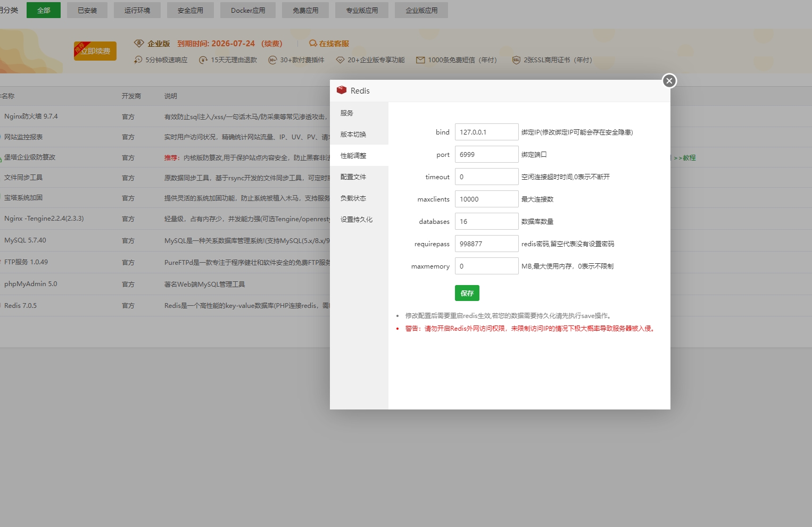Open the 服务 tab in Redis dialog
Screen dimensions: 812x527
346,113
